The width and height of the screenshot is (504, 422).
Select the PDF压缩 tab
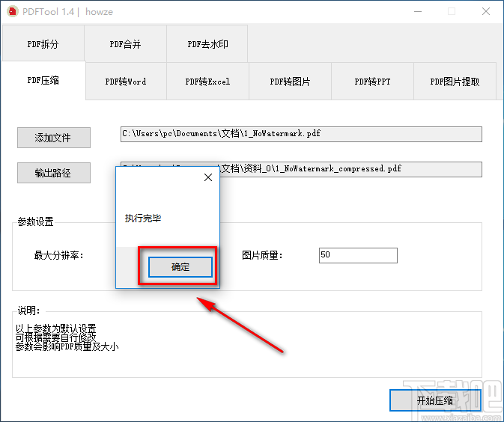click(43, 80)
